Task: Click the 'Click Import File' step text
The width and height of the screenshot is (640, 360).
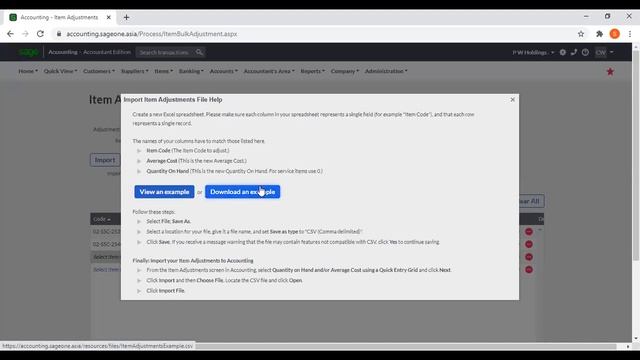Action: pos(166,291)
